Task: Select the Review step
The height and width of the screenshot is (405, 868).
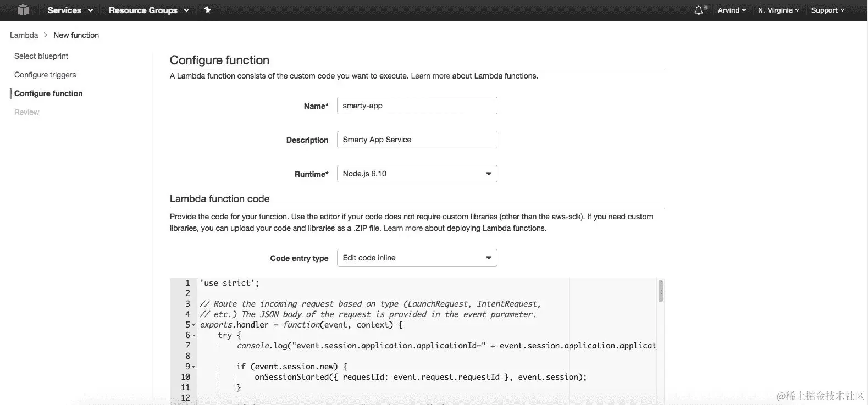Action: 26,112
